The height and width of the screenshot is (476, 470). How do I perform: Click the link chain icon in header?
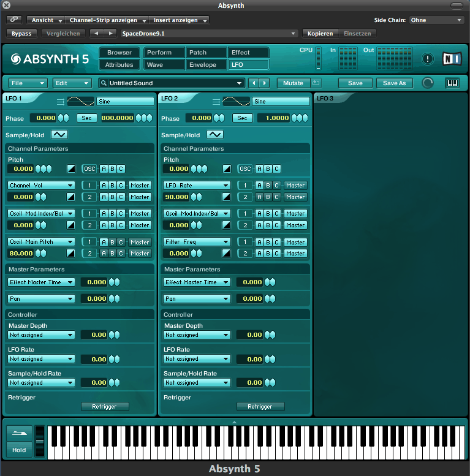13,20
